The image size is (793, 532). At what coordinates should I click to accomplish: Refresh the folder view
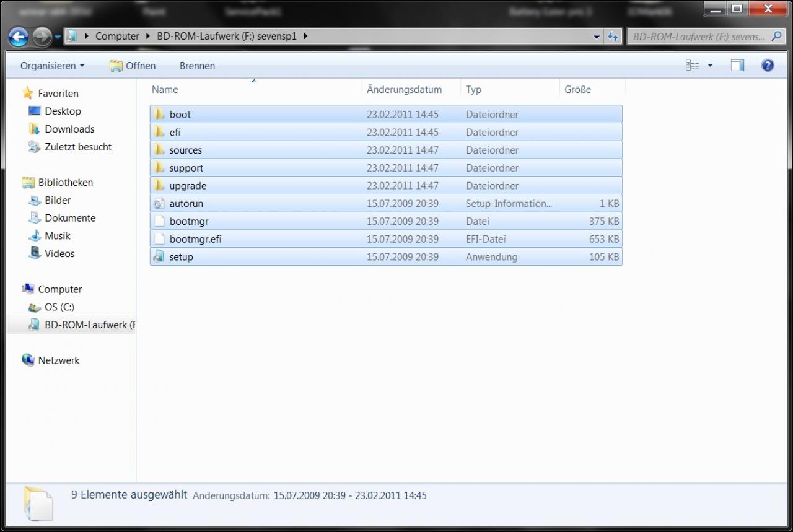click(613, 37)
